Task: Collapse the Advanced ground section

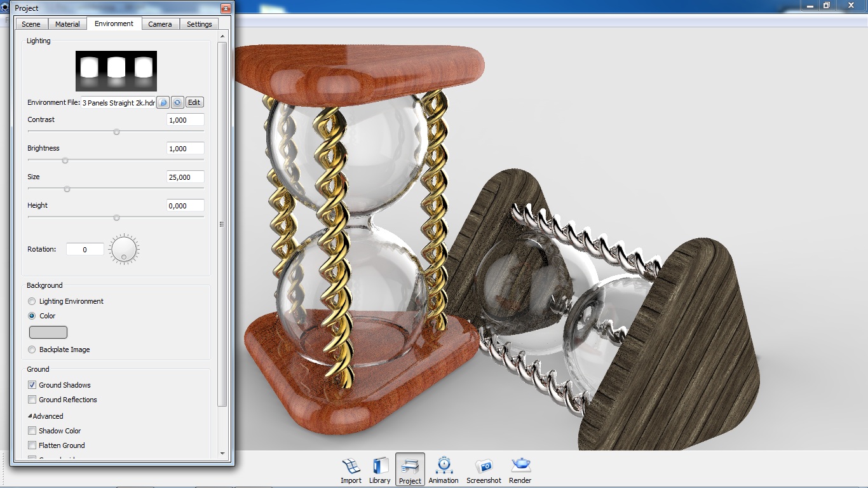Action: [45, 416]
